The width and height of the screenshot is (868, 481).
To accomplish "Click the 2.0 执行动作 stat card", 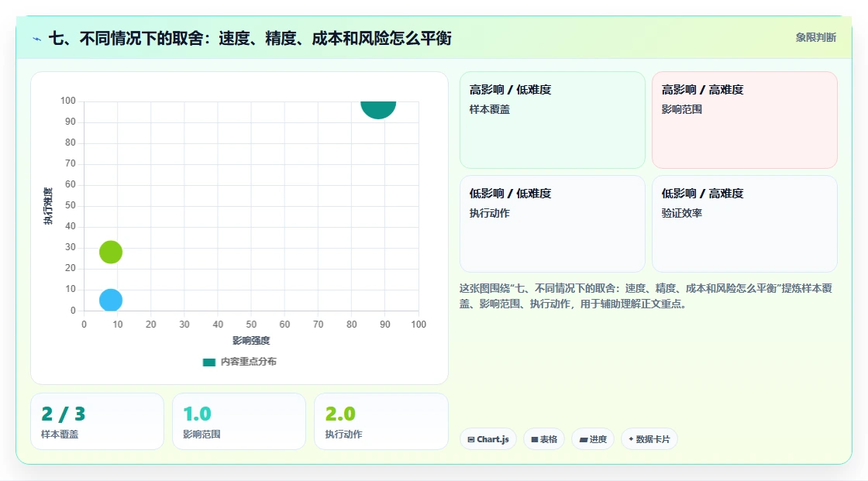I will coord(381,421).
